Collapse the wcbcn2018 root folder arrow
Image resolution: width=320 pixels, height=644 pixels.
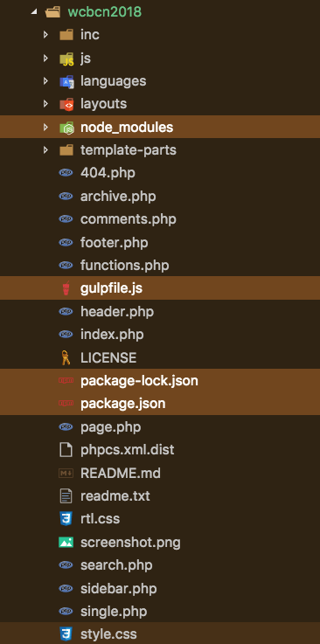click(x=33, y=12)
